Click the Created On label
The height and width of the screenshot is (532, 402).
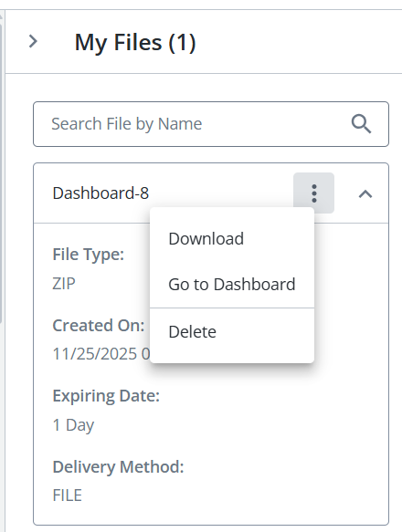pyautogui.click(x=99, y=326)
